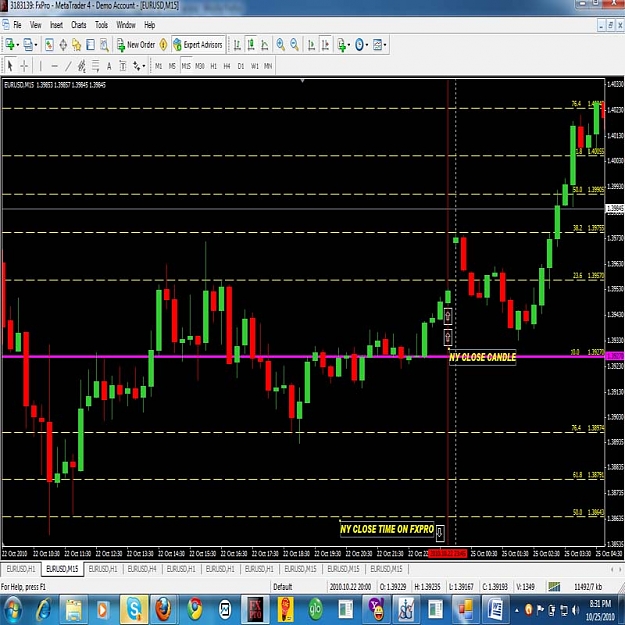Screen dimensions: 625x625
Task: Open the Indicators list icon
Action: [x=342, y=45]
